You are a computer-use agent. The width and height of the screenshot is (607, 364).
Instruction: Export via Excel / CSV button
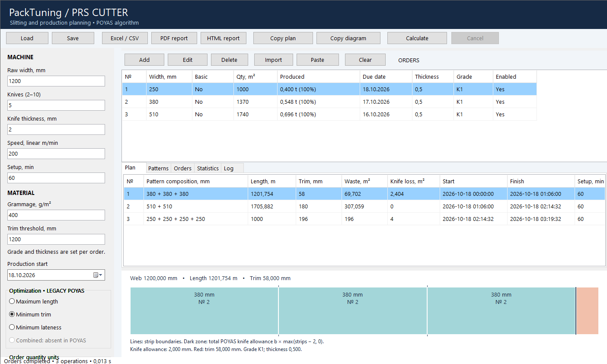[125, 38]
